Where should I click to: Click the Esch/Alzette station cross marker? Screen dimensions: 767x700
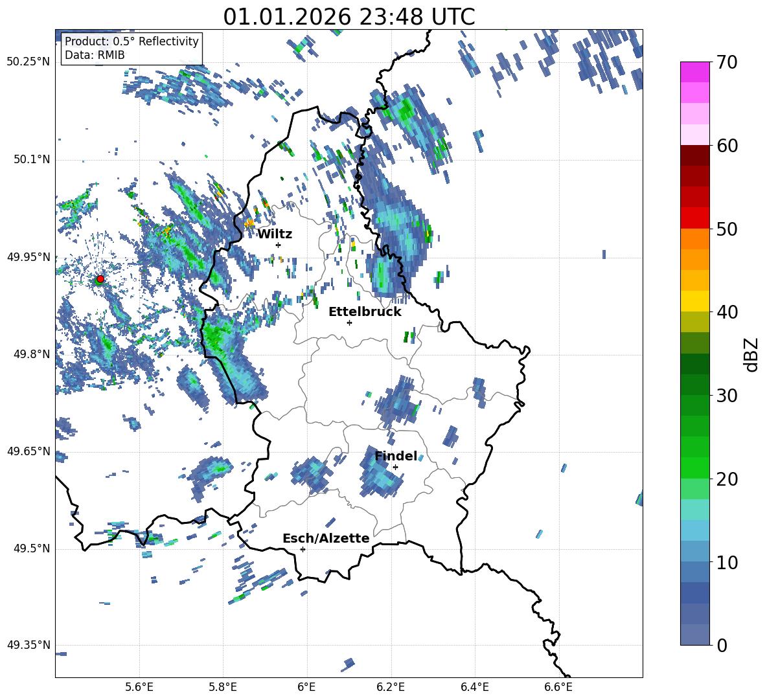click(x=303, y=549)
